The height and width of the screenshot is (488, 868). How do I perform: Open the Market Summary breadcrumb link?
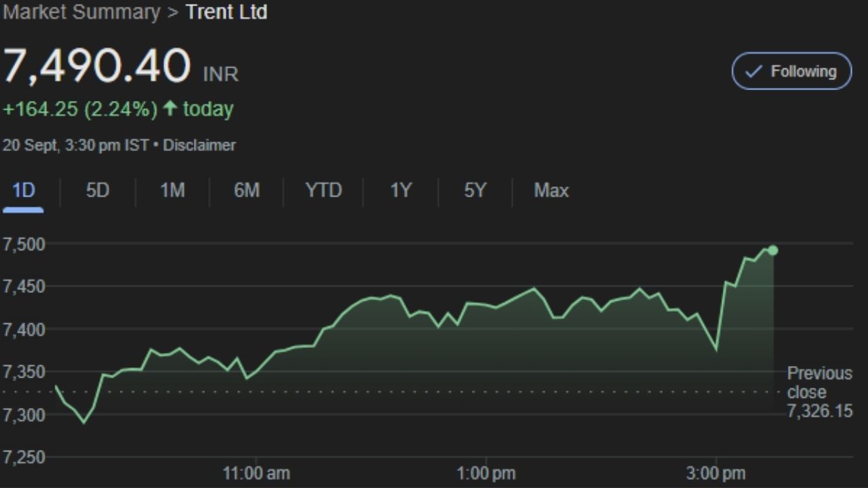(82, 12)
